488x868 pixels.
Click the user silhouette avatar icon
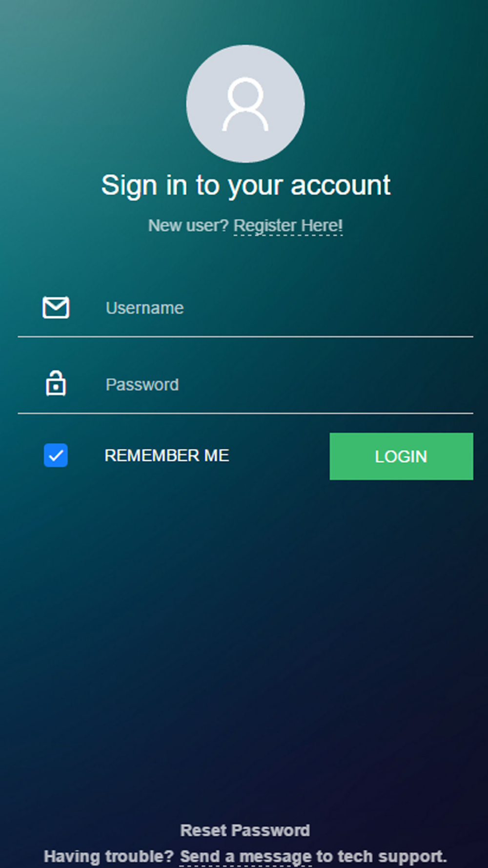pos(245,104)
